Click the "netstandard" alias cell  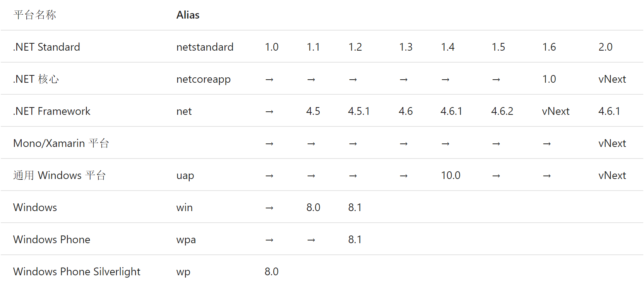pyautogui.click(x=205, y=47)
